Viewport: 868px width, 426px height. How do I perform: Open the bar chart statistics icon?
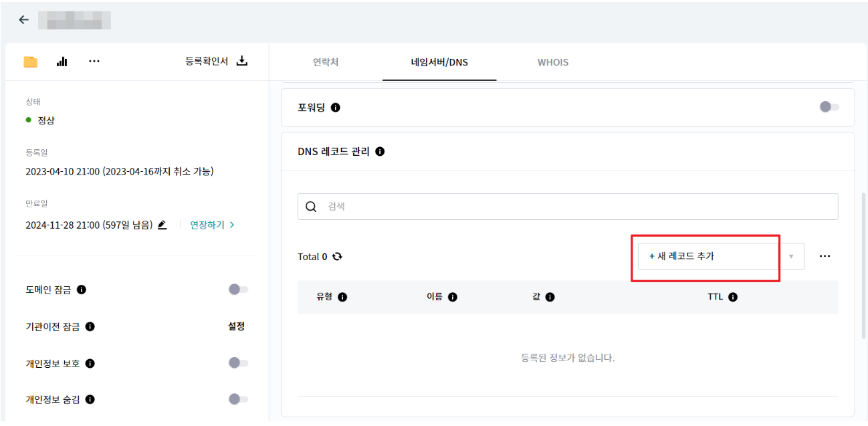pos(62,62)
